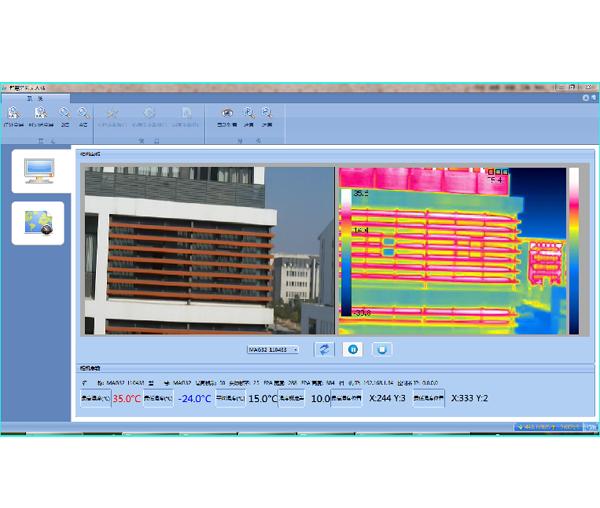Click the leftmost document-search icon in the ribbon

click(x=14, y=116)
